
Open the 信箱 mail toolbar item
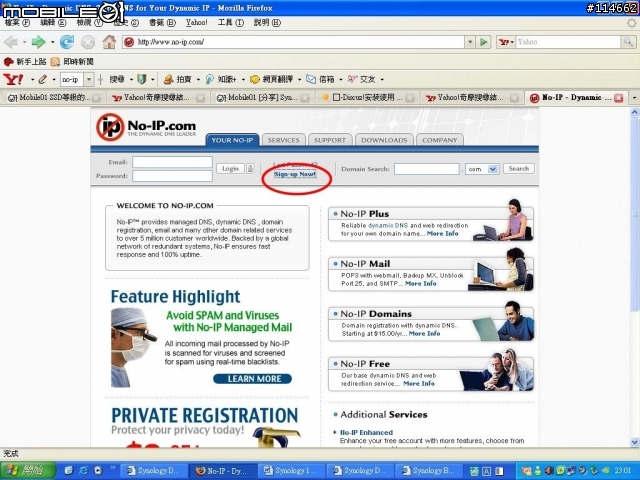coord(321,79)
